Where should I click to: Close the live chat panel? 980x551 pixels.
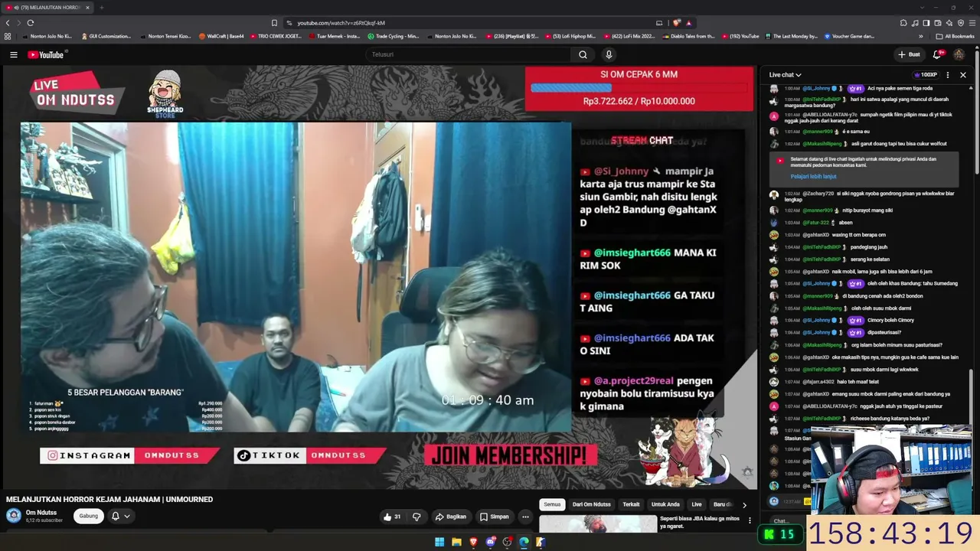coord(963,75)
